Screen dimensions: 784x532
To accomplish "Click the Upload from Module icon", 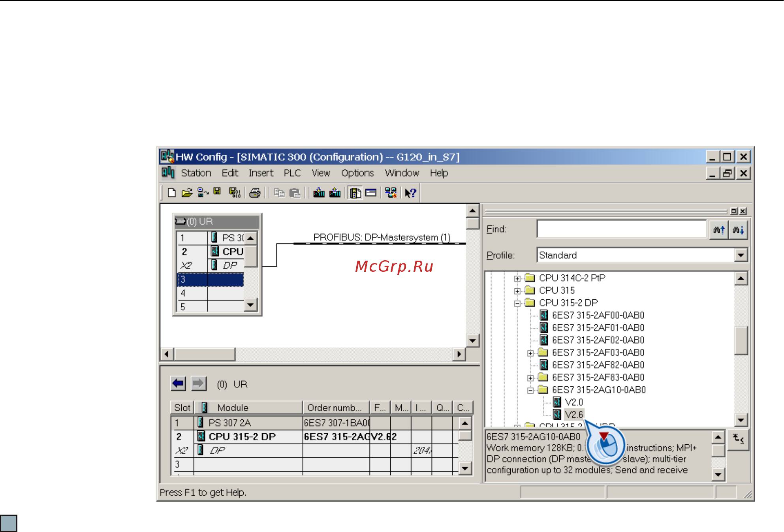I will point(335,193).
